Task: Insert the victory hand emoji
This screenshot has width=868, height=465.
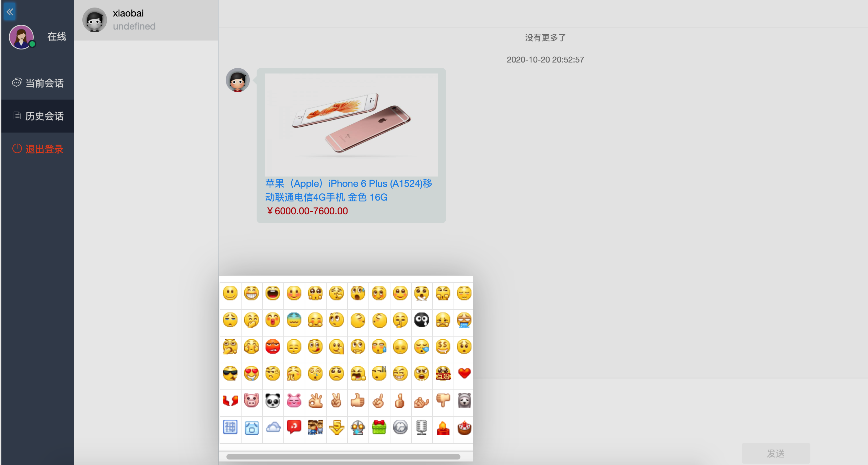Action: (x=337, y=400)
